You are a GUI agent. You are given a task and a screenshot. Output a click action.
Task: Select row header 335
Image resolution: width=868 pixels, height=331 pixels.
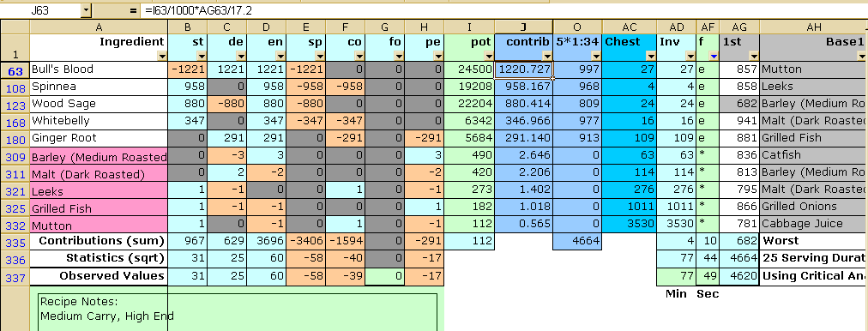15,241
